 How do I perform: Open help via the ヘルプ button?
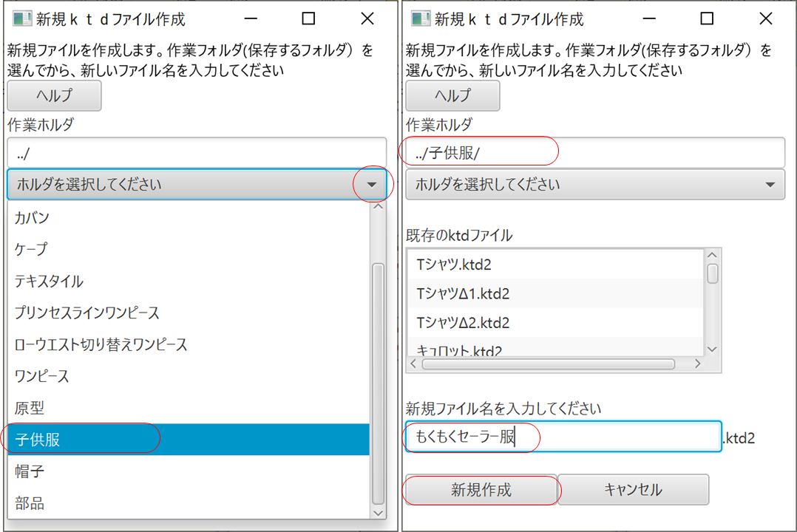[53, 96]
